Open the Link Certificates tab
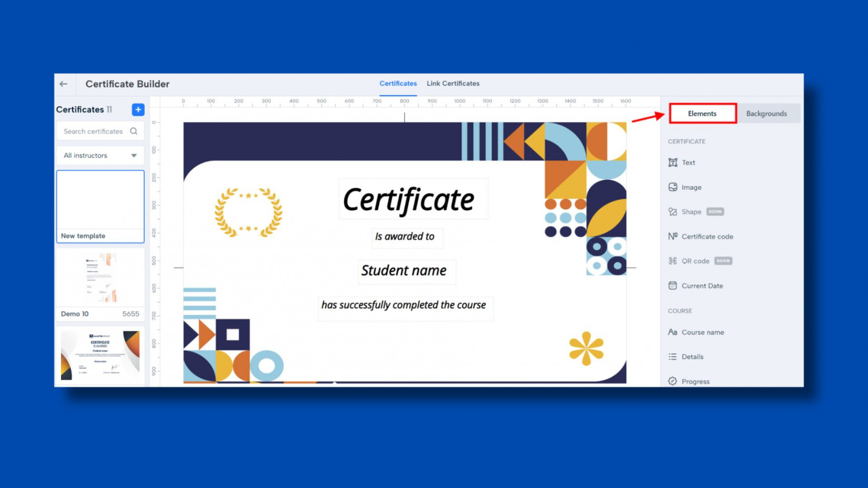 [x=453, y=83]
